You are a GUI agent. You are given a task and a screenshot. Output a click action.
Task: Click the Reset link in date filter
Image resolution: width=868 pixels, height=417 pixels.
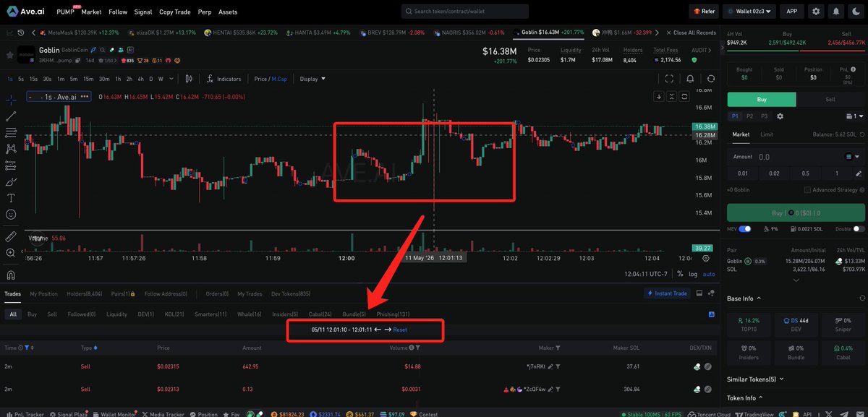click(x=400, y=330)
